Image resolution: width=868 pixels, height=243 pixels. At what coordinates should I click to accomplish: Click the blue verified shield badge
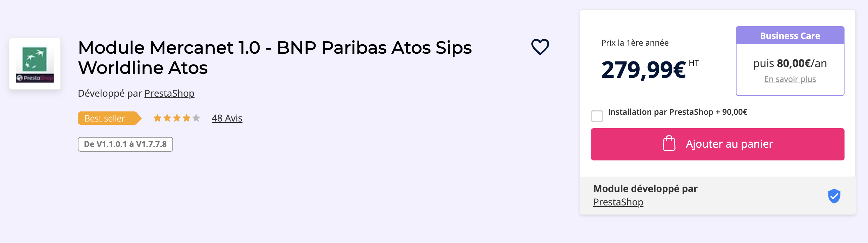click(x=834, y=196)
